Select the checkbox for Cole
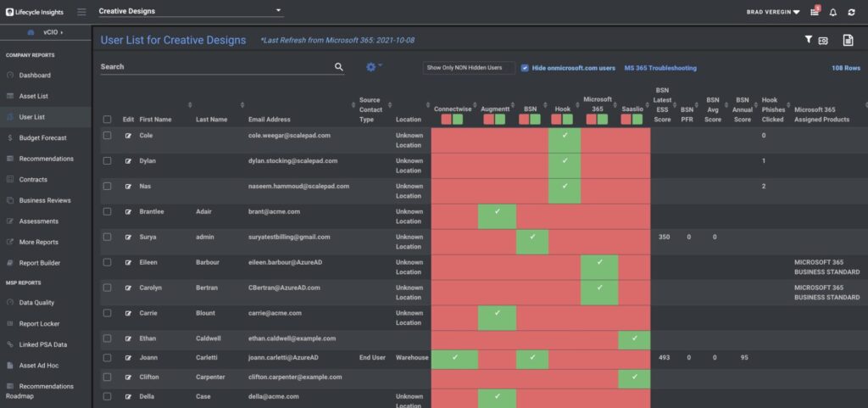868x408 pixels. point(108,136)
